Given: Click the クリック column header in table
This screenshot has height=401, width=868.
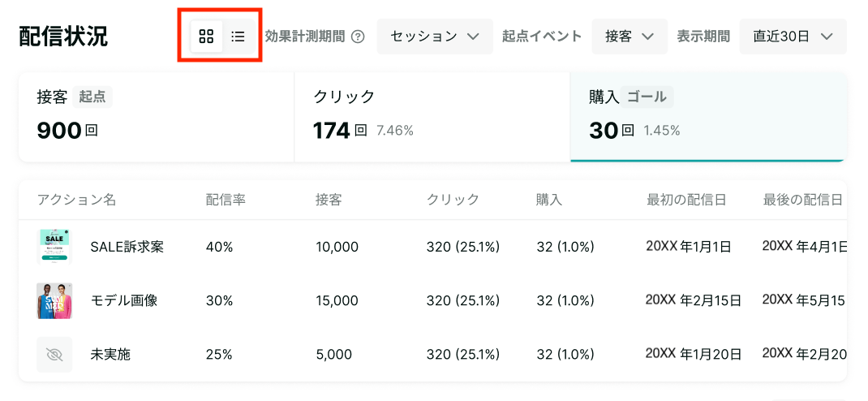Looking at the screenshot, I should [x=453, y=200].
